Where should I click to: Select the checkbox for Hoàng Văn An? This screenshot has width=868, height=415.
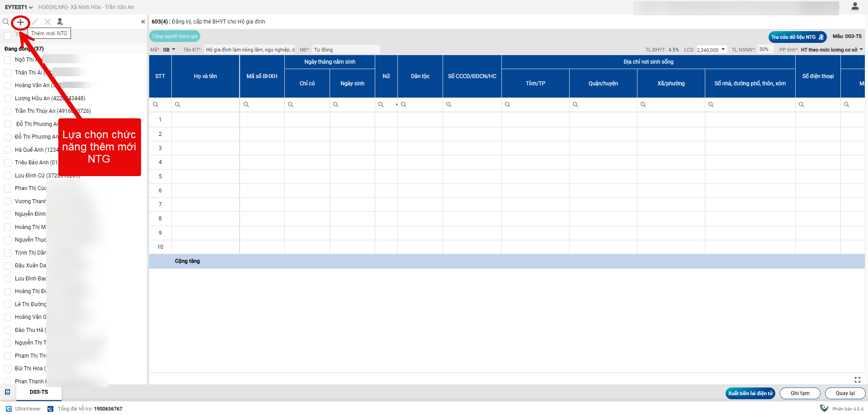click(x=8, y=85)
